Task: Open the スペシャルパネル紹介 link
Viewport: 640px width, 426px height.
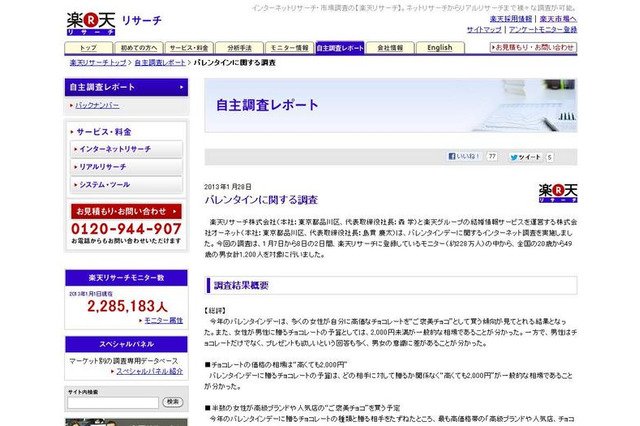Action: click(149, 371)
